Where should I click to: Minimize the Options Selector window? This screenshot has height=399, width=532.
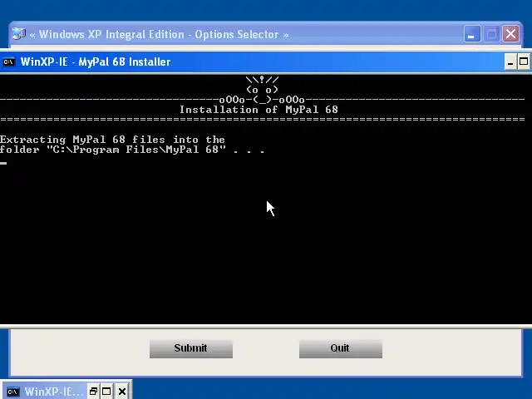(x=471, y=34)
